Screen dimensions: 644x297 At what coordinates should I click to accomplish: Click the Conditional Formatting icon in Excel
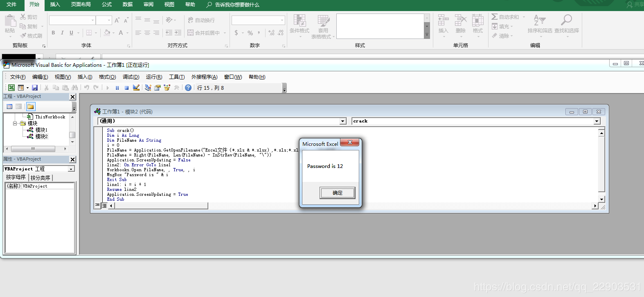299,20
